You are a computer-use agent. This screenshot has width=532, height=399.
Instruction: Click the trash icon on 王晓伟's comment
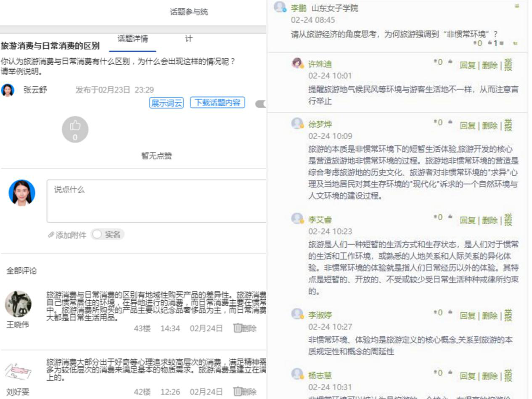tap(237, 328)
